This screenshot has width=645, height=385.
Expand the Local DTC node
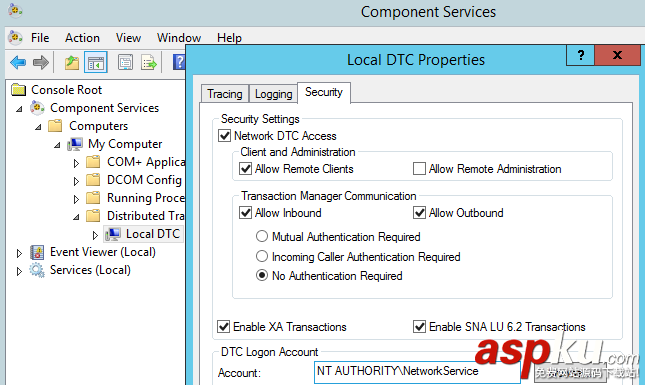coord(95,235)
